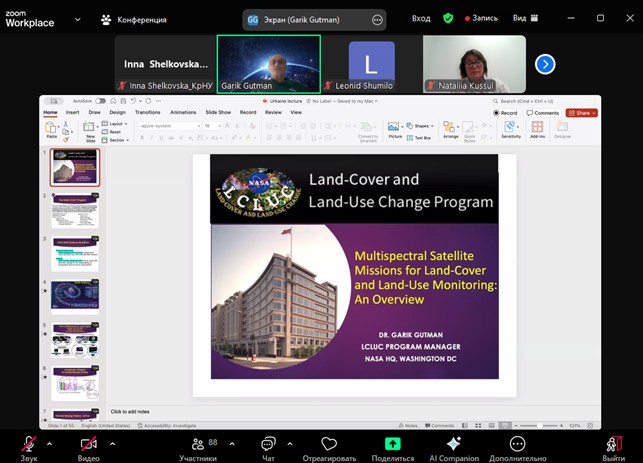Image resolution: width=643 pixels, height=463 pixels.
Task: Open the Вид view layout menu
Action: tap(525, 18)
